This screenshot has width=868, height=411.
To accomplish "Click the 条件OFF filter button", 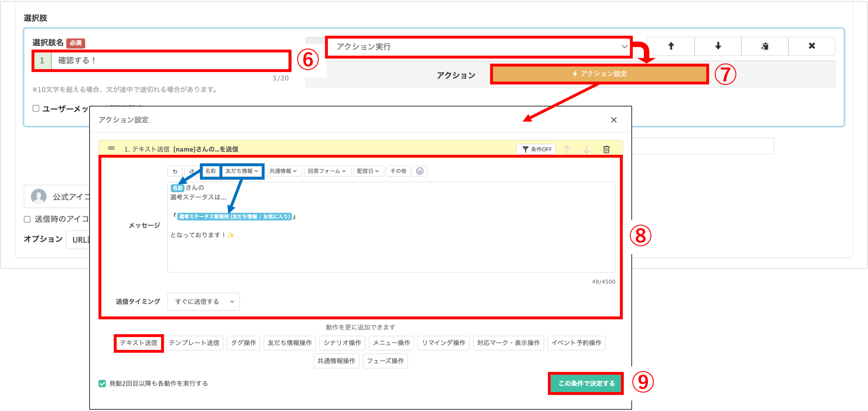I will point(536,149).
